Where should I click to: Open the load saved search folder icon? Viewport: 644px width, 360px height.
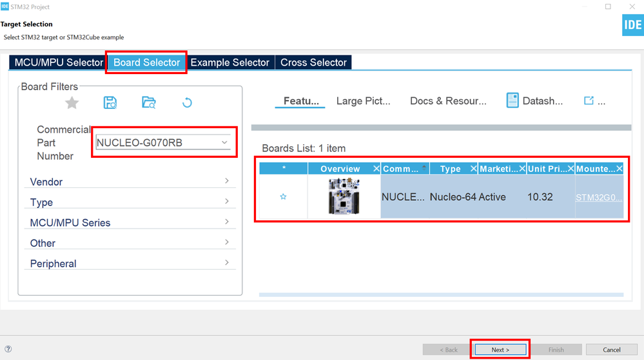click(149, 102)
